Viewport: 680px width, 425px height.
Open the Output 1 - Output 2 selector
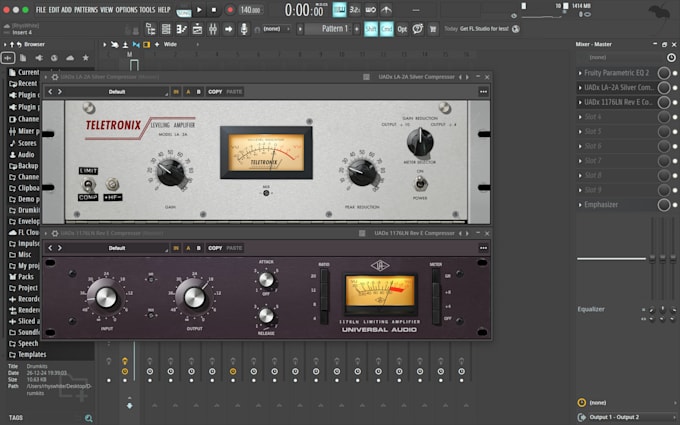coord(628,417)
